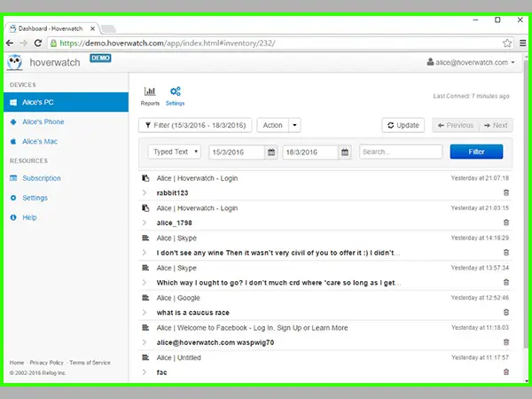532x399 pixels.
Task: Click the text icon of 14:16:29 Skype entry
Action: pos(145,238)
